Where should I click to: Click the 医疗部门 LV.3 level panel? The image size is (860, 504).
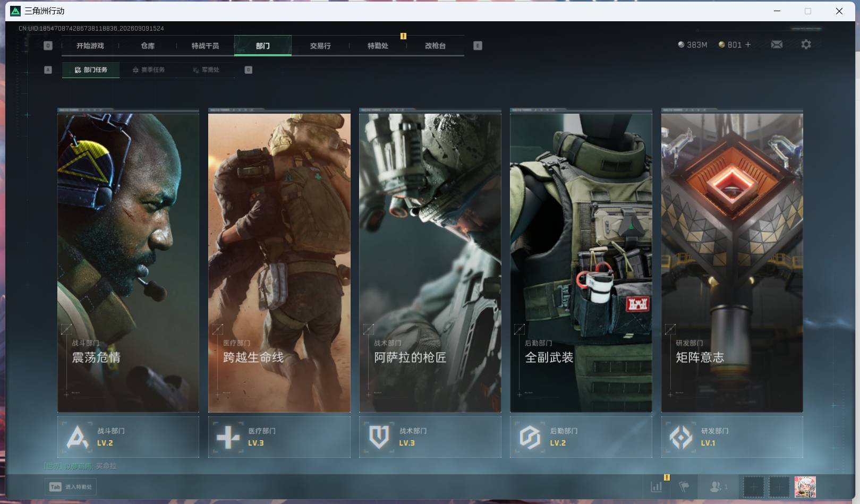[279, 437]
